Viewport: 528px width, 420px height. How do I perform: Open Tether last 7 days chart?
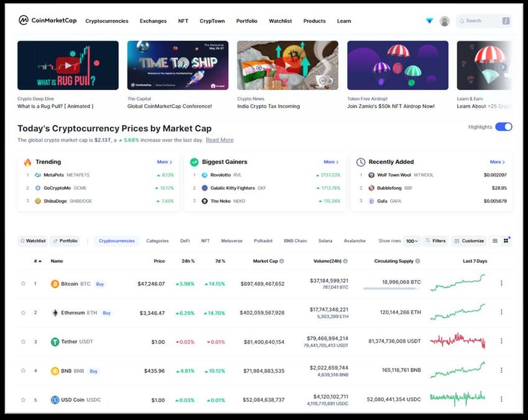point(458,340)
